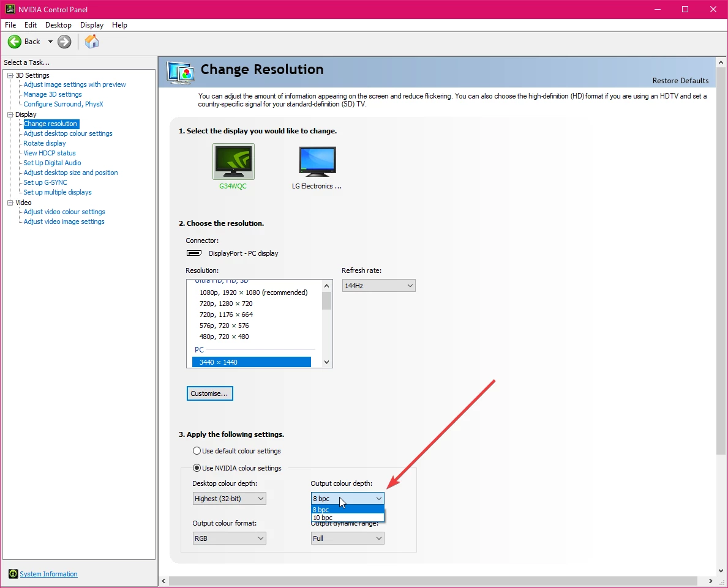This screenshot has width=728, height=588.
Task: Open Desktop colour depth dropdown
Action: 230,499
